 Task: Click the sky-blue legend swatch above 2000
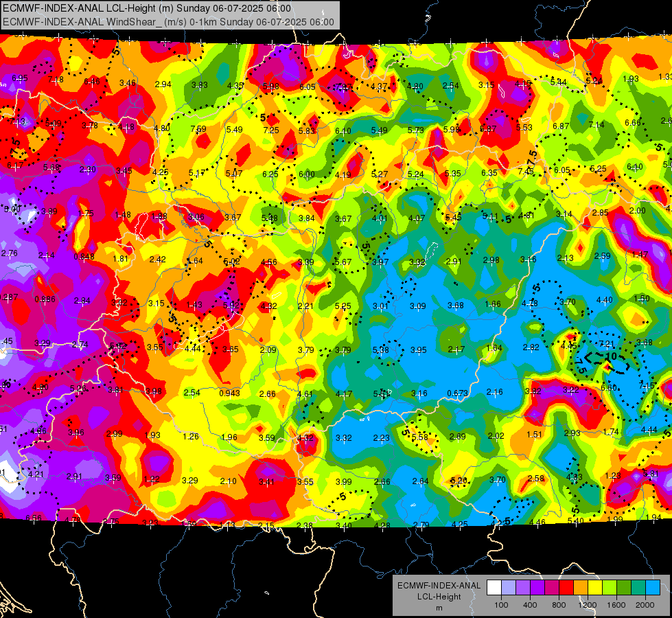653,588
